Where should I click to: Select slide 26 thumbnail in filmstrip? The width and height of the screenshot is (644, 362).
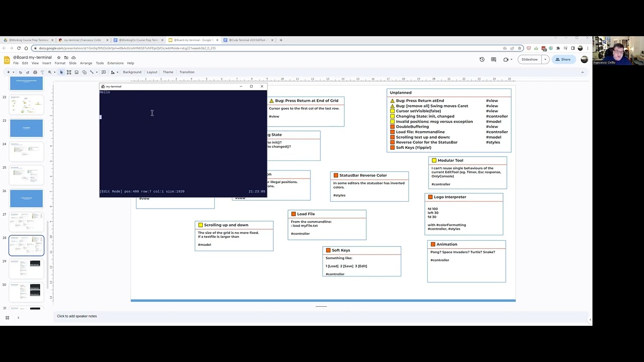(x=27, y=198)
